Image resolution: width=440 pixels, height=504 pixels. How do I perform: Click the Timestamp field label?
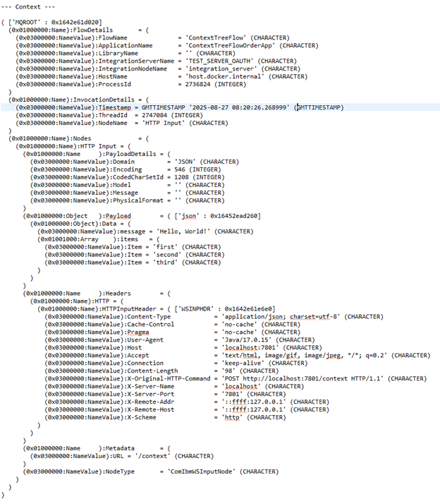click(115, 107)
